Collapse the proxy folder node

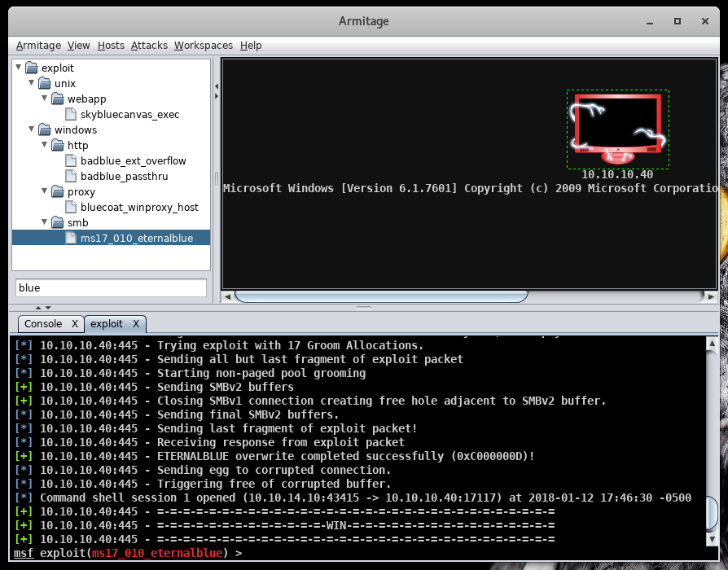pos(45,191)
